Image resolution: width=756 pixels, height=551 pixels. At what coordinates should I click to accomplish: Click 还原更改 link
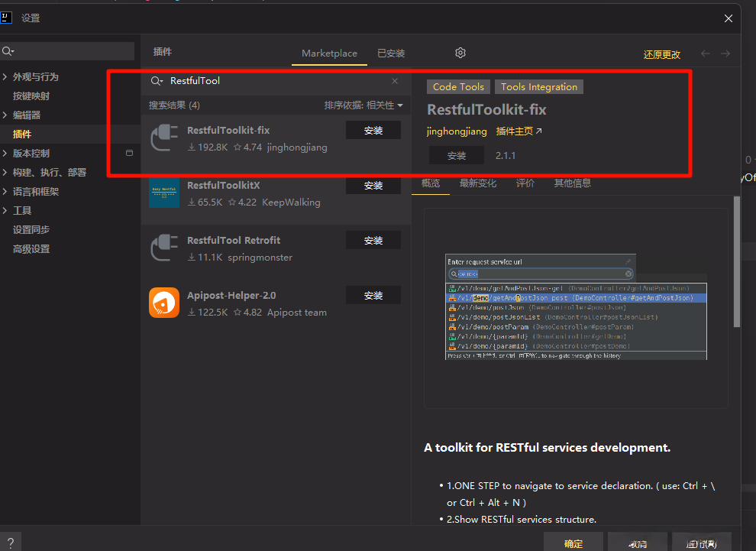662,54
